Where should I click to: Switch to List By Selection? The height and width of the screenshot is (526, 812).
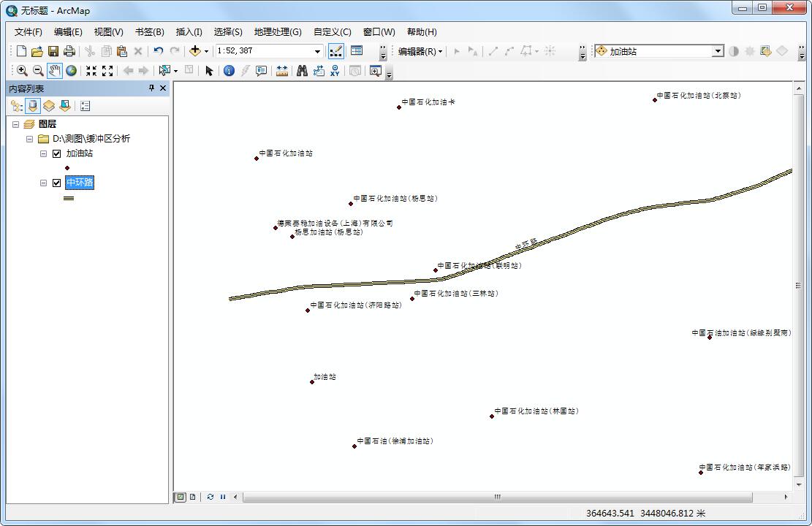coord(65,106)
